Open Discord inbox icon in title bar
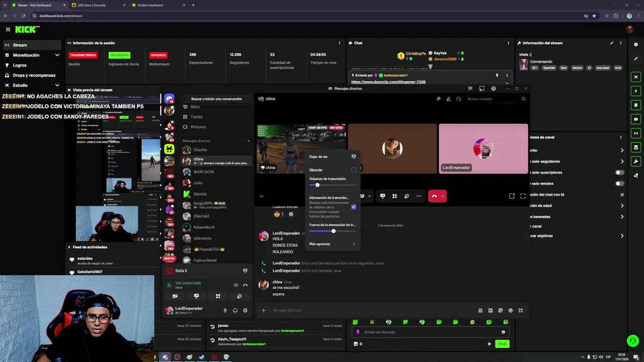The width and height of the screenshot is (644, 362). [482, 88]
